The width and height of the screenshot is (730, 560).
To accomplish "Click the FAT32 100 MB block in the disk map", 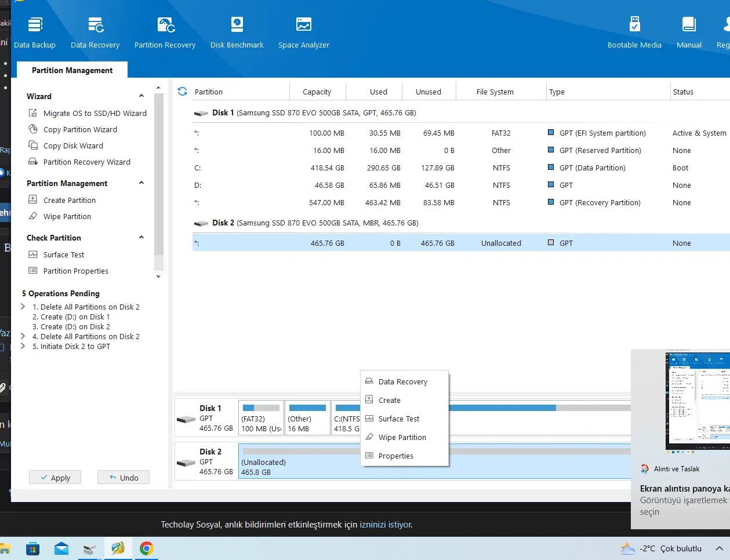I will click(x=261, y=418).
